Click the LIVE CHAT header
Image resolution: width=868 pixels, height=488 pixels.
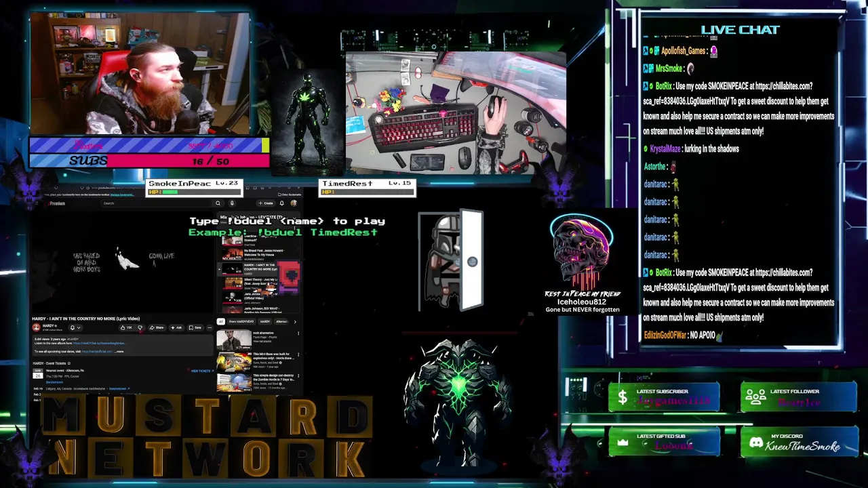coord(740,29)
